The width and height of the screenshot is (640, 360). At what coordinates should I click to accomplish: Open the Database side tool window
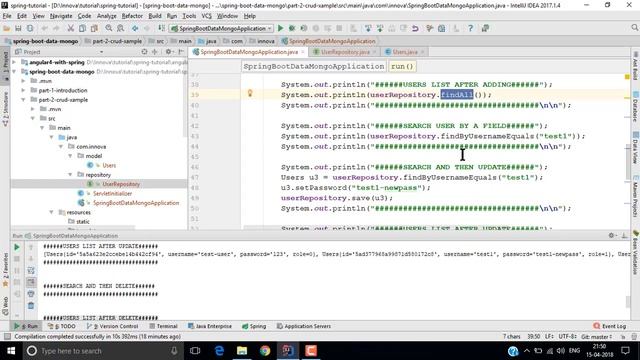(636, 106)
